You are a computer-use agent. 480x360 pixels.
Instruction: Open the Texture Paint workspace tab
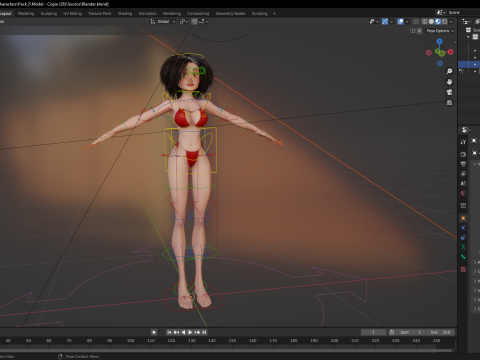pyautogui.click(x=100, y=14)
